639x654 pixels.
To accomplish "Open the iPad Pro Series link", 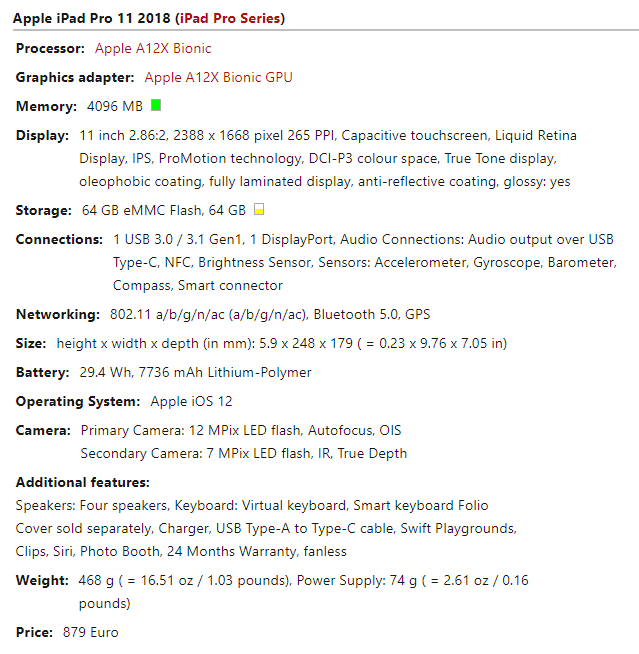I will pyautogui.click(x=229, y=18).
